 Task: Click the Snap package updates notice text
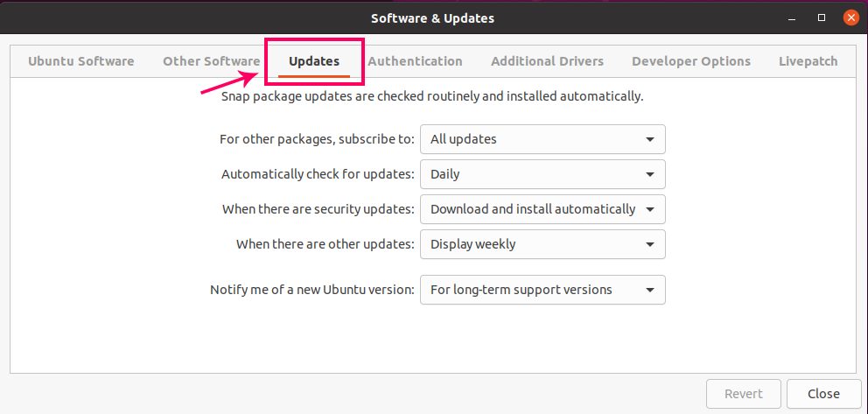[432, 96]
